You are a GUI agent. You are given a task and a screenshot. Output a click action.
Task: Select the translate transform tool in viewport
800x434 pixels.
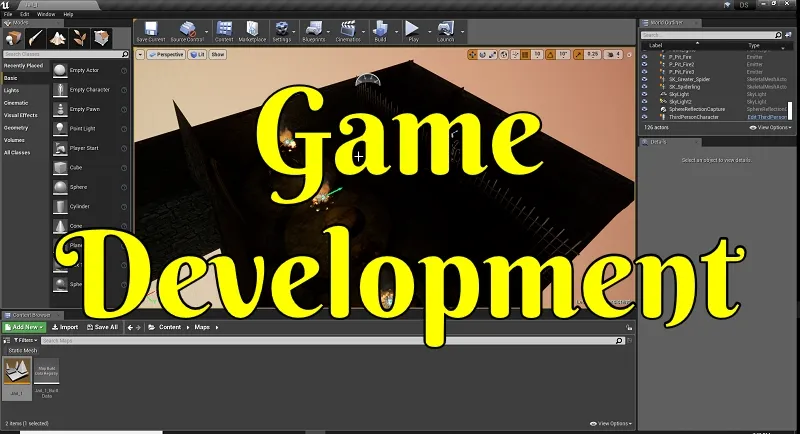[472, 55]
